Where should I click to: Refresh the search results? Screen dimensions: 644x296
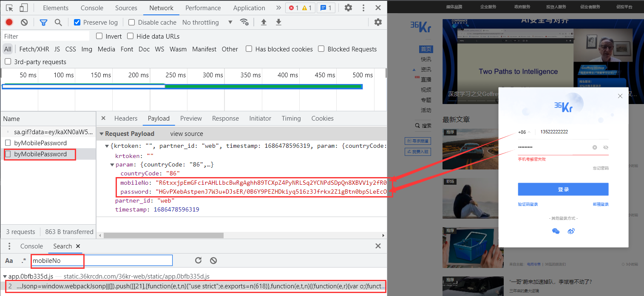198,260
